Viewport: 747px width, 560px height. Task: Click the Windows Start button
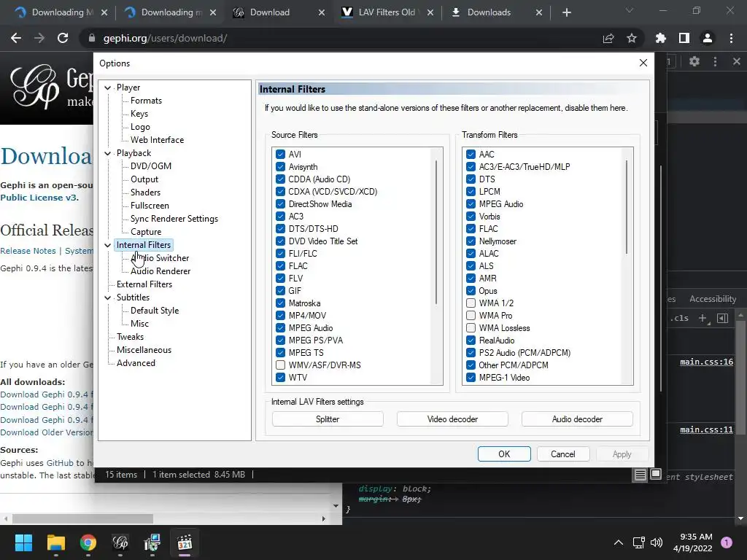click(x=23, y=542)
